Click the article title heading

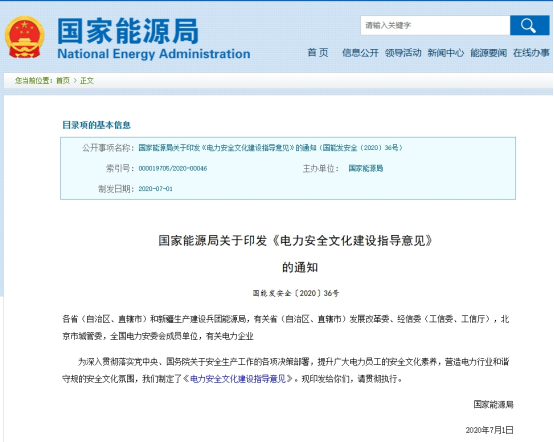(295, 241)
